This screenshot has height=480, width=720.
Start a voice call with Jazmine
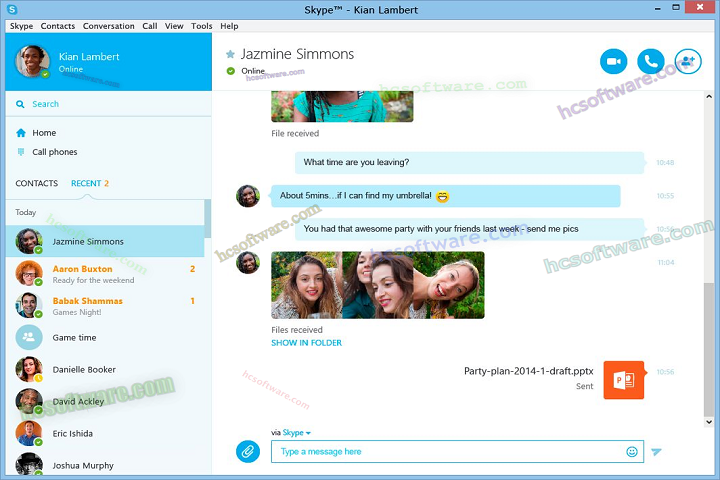point(651,62)
